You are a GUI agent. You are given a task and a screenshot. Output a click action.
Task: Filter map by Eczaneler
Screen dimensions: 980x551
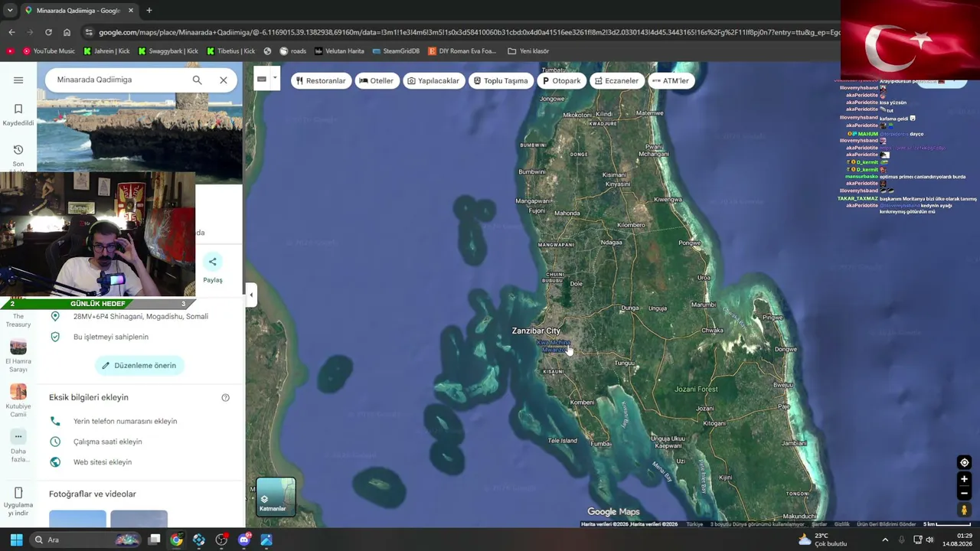coord(616,80)
